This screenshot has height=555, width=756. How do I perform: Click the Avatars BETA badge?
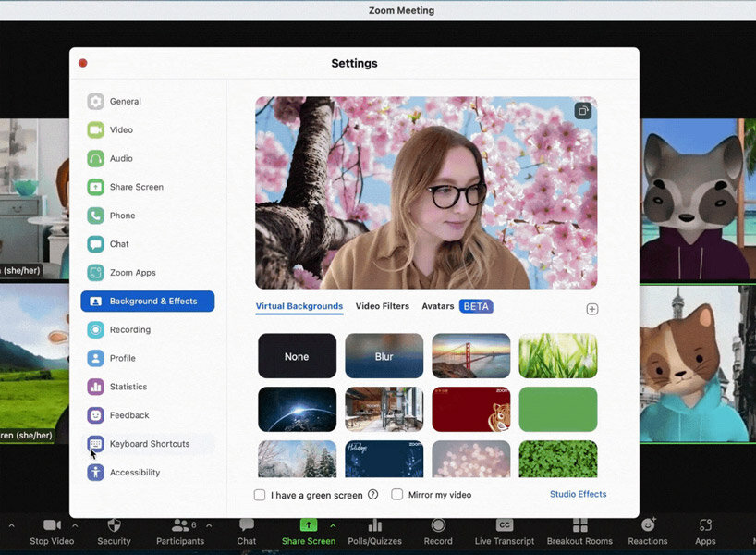476,306
